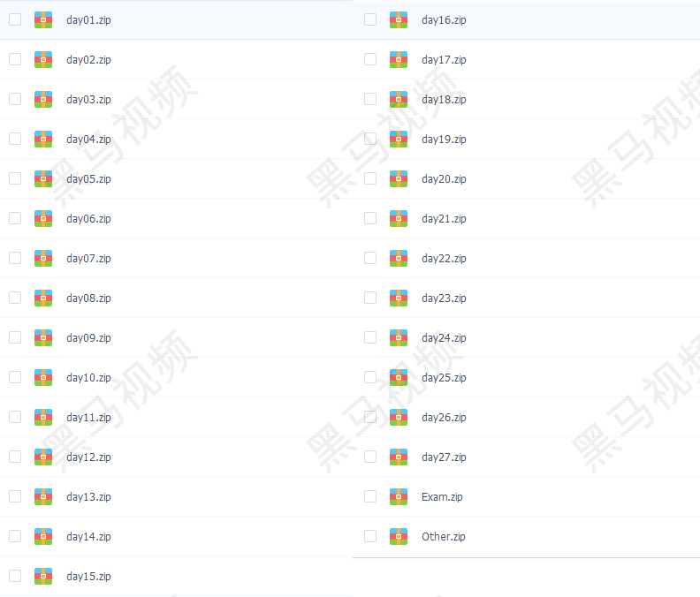Click the day10.zip archive icon
The width and height of the screenshot is (700, 597).
(x=43, y=377)
